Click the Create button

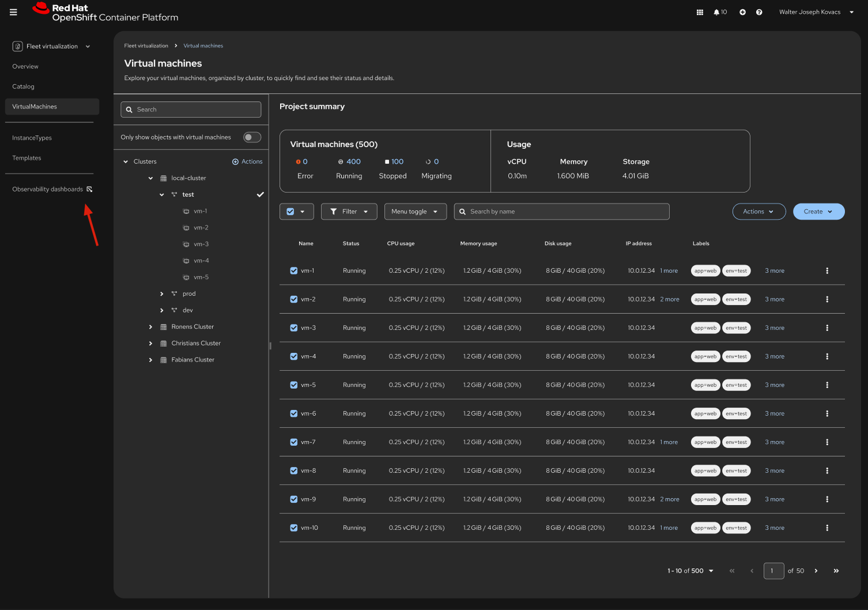coord(818,212)
